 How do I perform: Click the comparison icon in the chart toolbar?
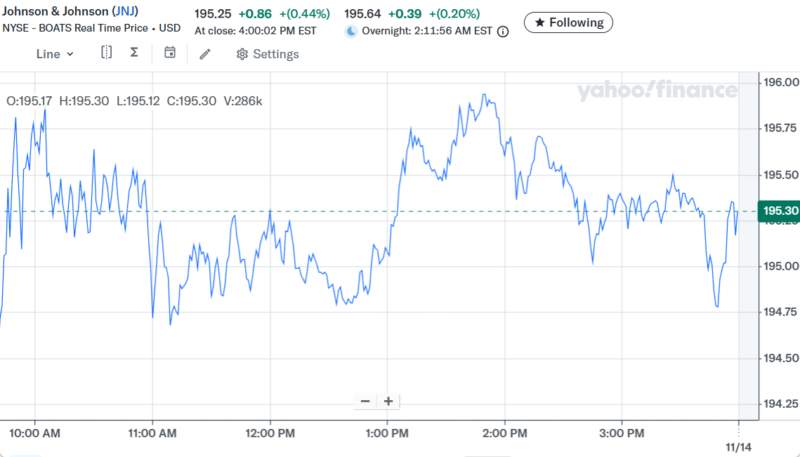pyautogui.click(x=106, y=53)
